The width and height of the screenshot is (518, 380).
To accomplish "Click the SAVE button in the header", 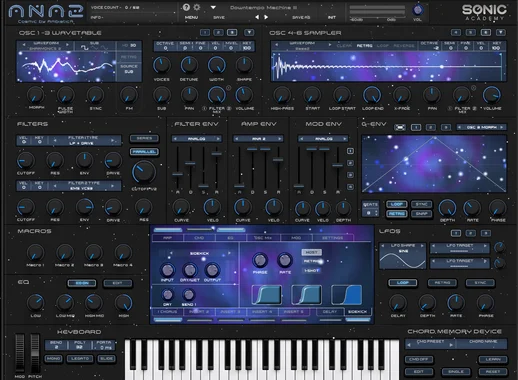I will coord(219,17).
